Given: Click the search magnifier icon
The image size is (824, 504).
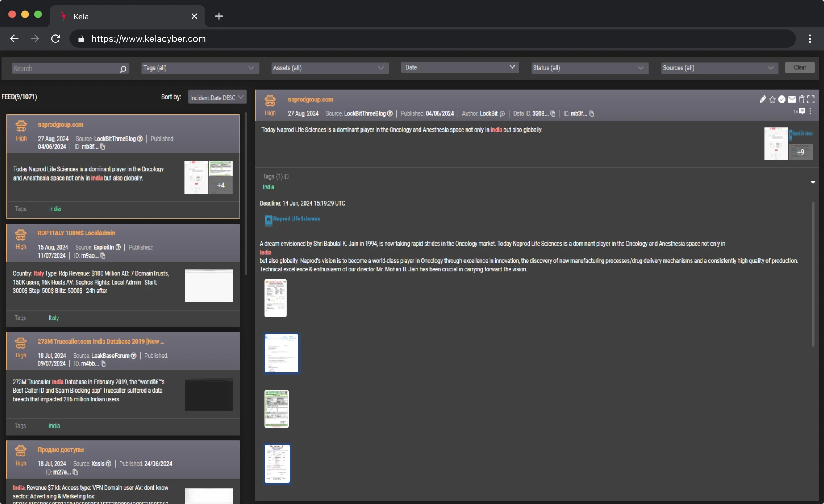Looking at the screenshot, I should (x=123, y=69).
